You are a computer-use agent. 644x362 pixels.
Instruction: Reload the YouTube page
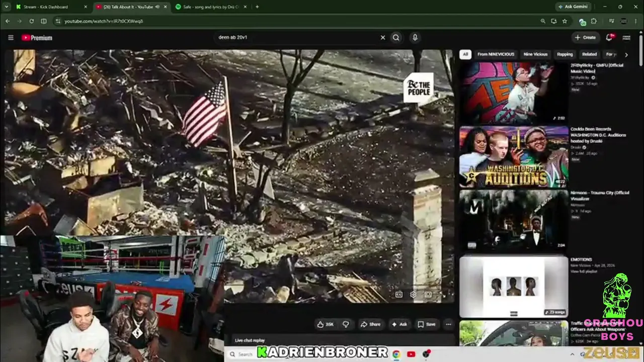point(31,21)
